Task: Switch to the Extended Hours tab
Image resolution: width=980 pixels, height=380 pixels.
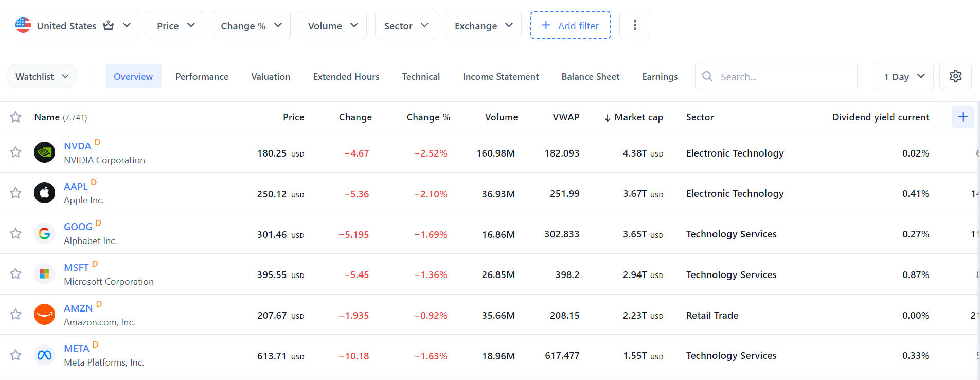Action: click(x=346, y=76)
